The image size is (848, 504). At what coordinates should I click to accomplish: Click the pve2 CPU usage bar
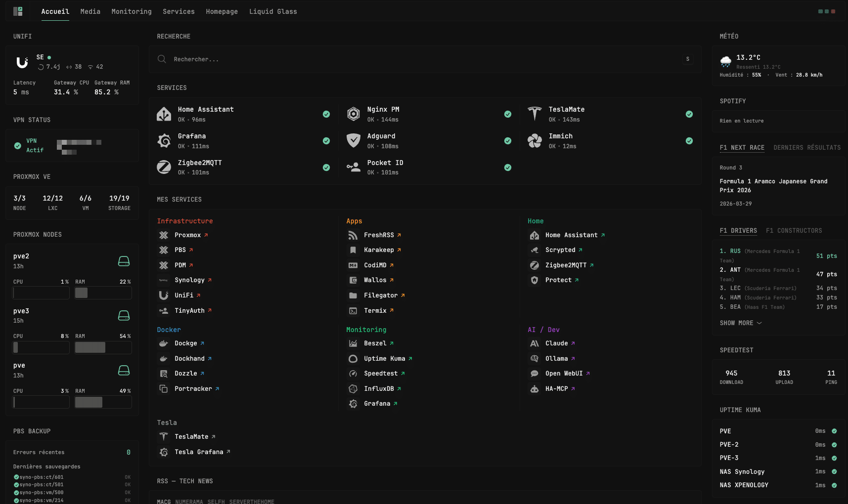(41, 293)
